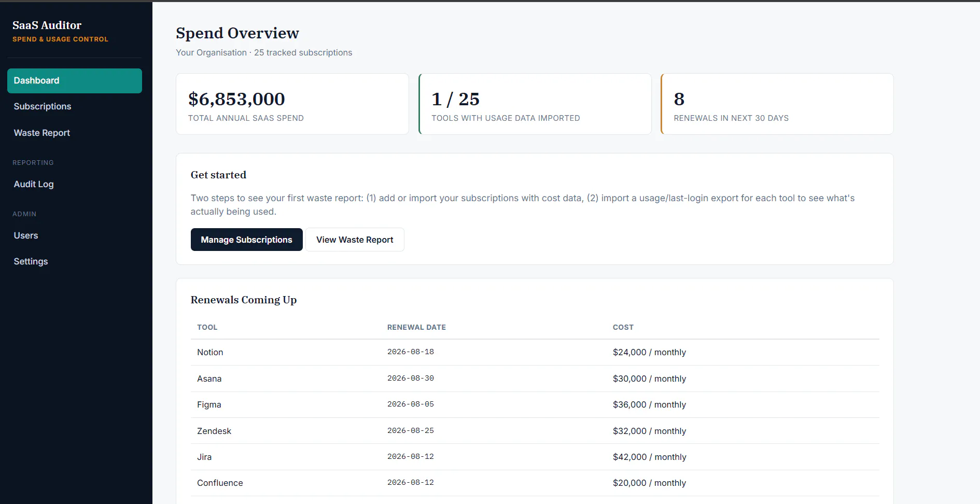Click the Reporting section label in sidebar
The image size is (980, 504).
pos(33,163)
